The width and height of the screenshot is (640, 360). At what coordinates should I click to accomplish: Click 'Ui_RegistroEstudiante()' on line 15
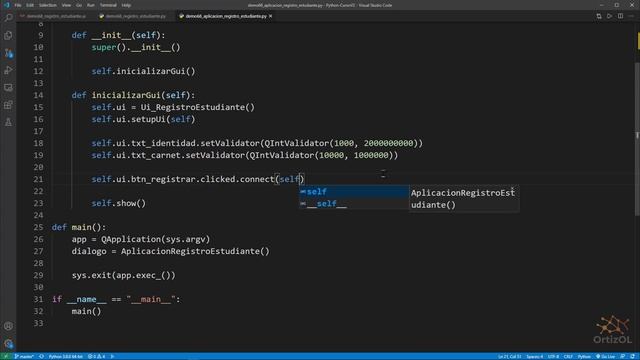(198, 107)
